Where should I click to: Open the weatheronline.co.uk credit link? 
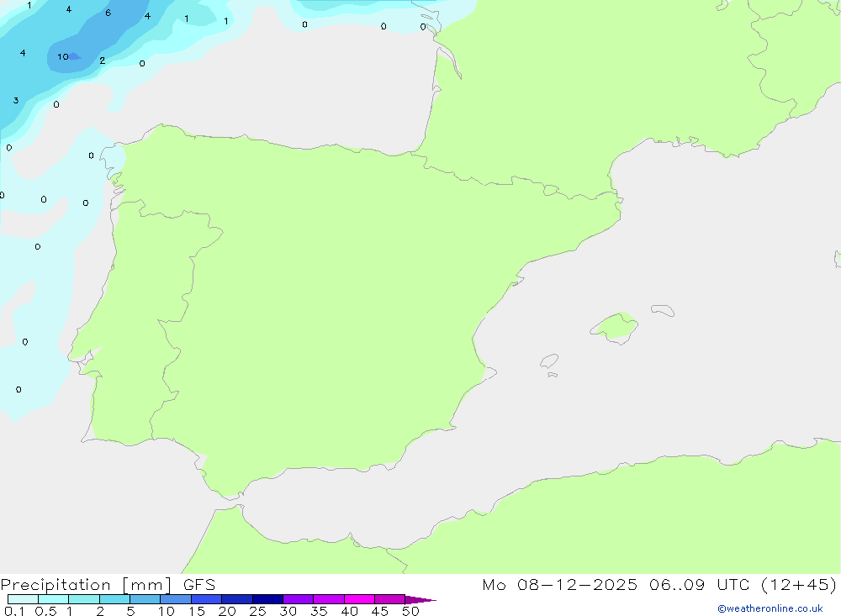[x=770, y=608]
